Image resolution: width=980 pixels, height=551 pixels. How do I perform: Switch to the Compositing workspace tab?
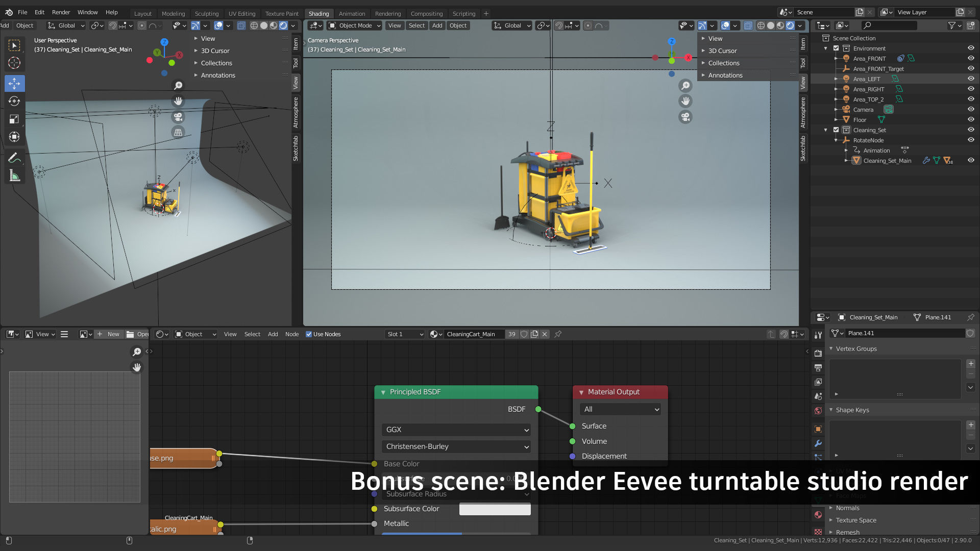[x=427, y=13]
